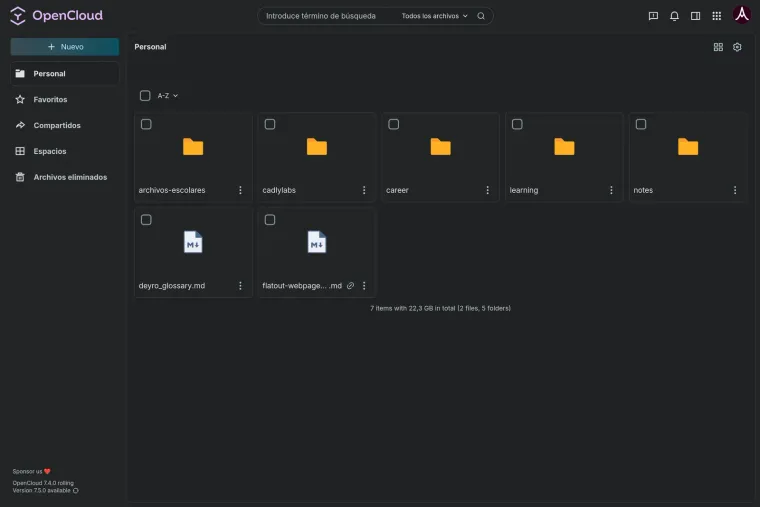The width and height of the screenshot is (760, 507).
Task: Click the OpenCloud 7.4.0 rolling text
Action: click(x=43, y=483)
